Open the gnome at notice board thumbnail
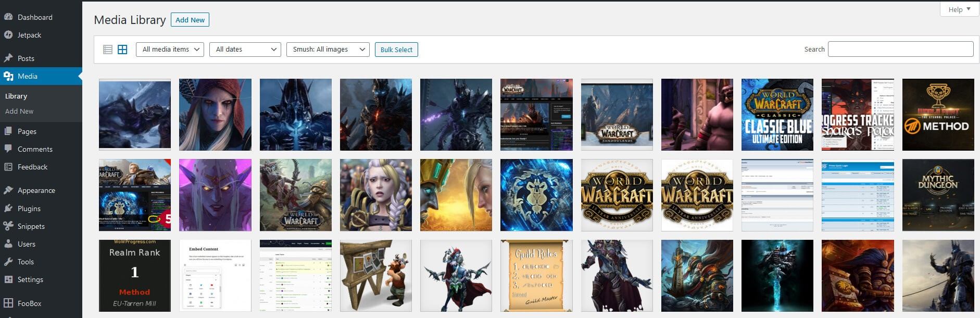The height and width of the screenshot is (318, 980). 376,276
